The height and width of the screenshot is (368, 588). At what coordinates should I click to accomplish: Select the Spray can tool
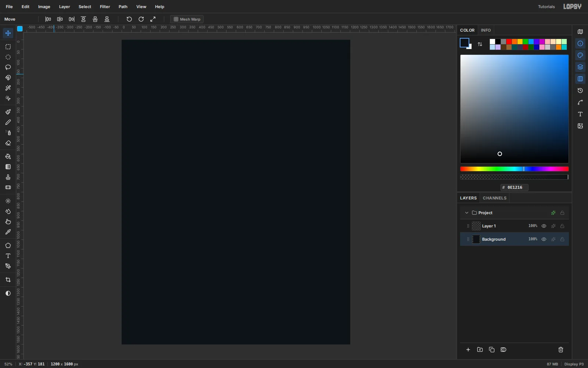pos(8,132)
